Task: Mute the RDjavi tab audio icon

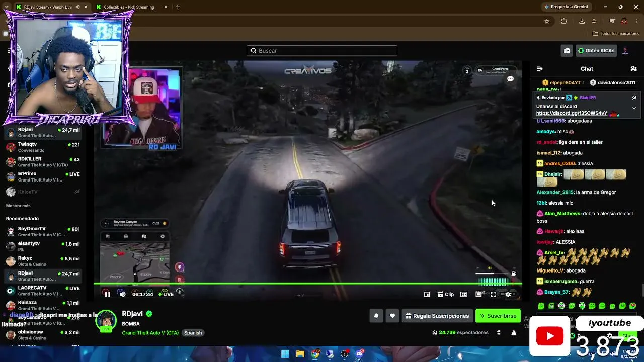Action: [77, 7]
